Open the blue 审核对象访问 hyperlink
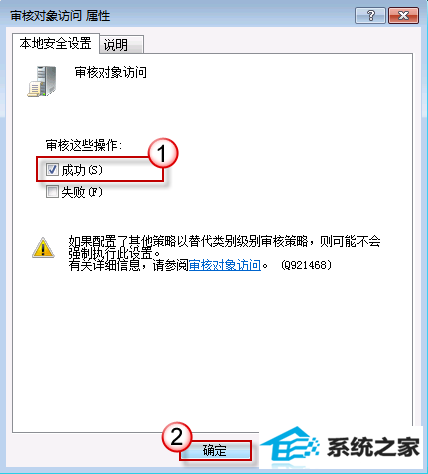This screenshot has height=474, width=428. 225,265
